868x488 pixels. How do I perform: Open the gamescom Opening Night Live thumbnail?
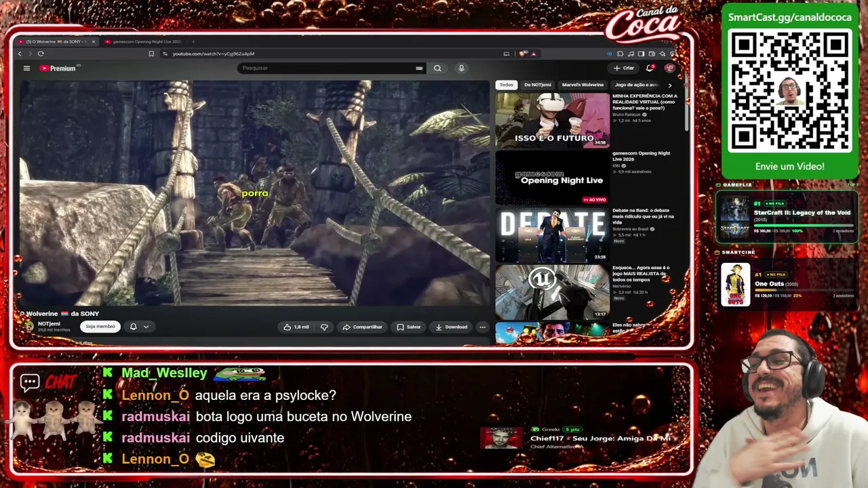[552, 178]
